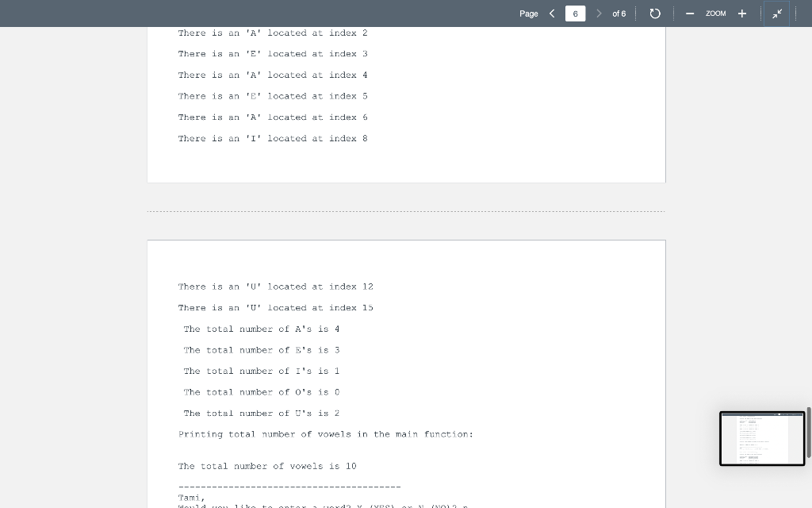Click the 'The total number of vowels is 10' line
The width and height of the screenshot is (812, 508).
click(x=267, y=466)
